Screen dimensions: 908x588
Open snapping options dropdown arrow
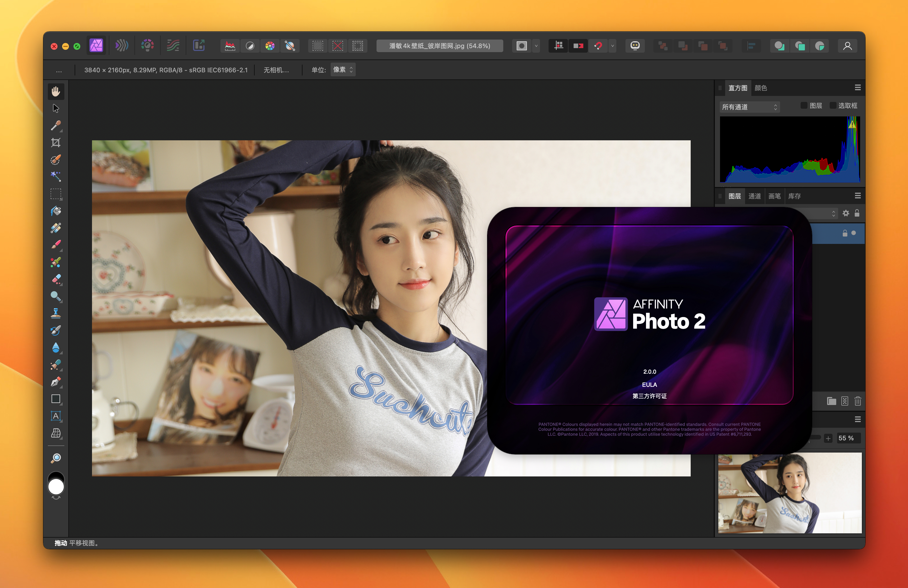[x=612, y=46]
